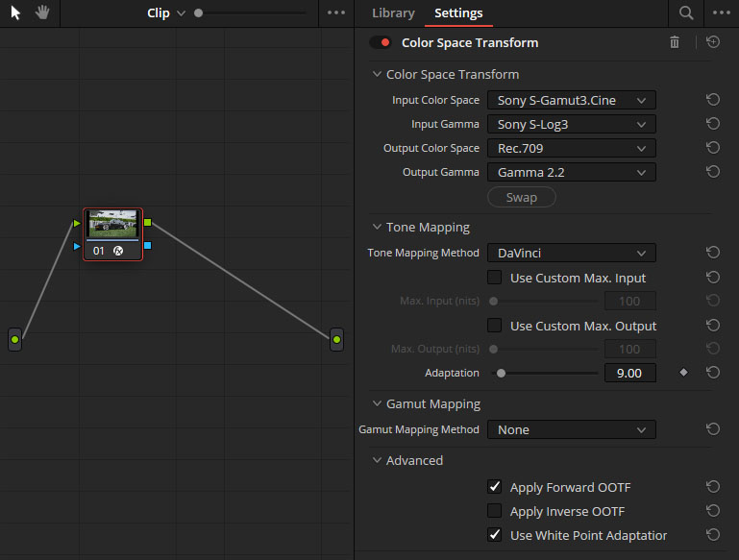Screen dimensions: 739x560
Task: Reset Input Color Space to default
Action: click(712, 100)
